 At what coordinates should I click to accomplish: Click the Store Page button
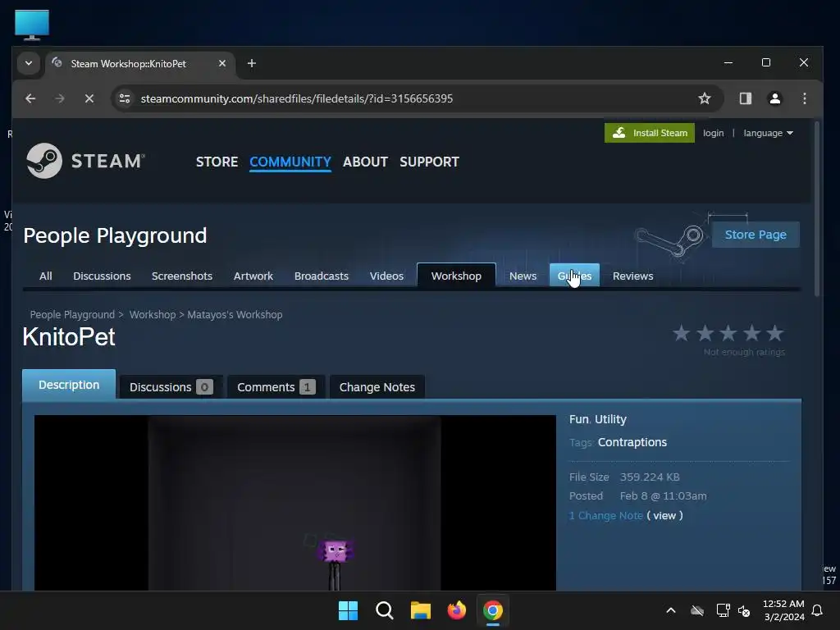click(756, 235)
